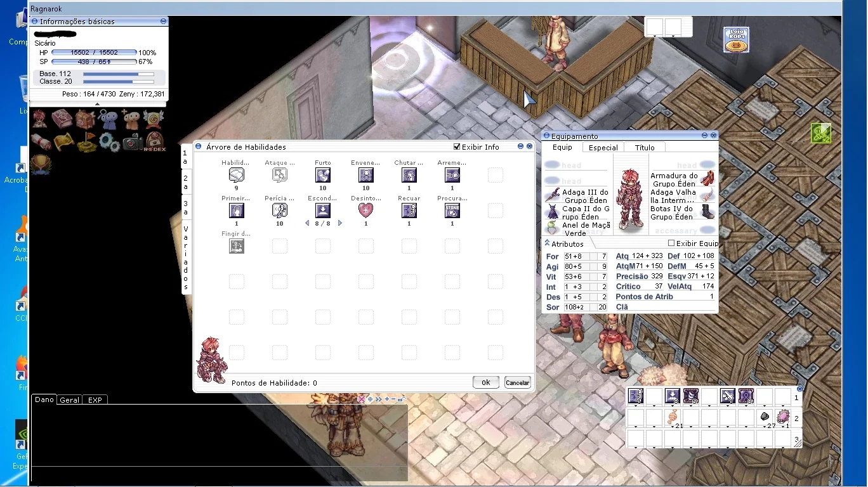The width and height of the screenshot is (868, 487).
Task: Click the HP bar
Action: pyautogui.click(x=94, y=53)
